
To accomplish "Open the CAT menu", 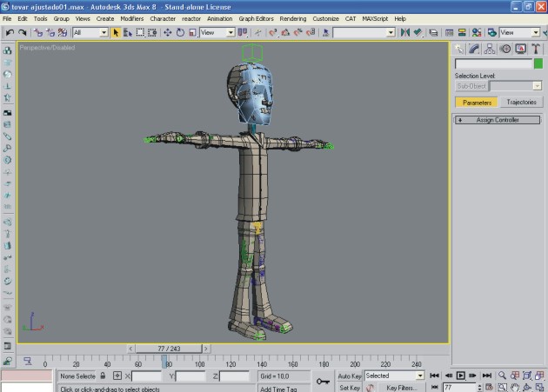I will (x=351, y=18).
